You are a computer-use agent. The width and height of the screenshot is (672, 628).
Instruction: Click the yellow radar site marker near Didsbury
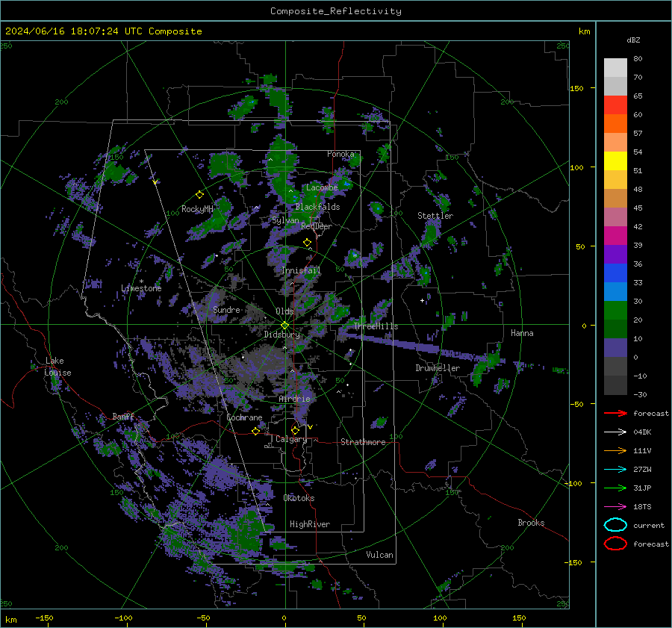tap(285, 326)
